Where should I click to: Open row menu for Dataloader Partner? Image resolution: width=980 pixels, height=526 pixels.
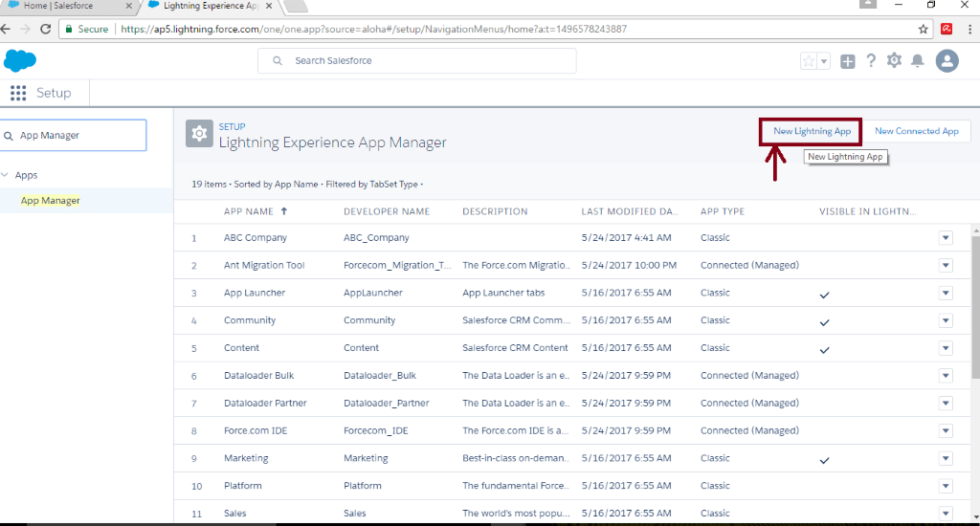(x=946, y=403)
